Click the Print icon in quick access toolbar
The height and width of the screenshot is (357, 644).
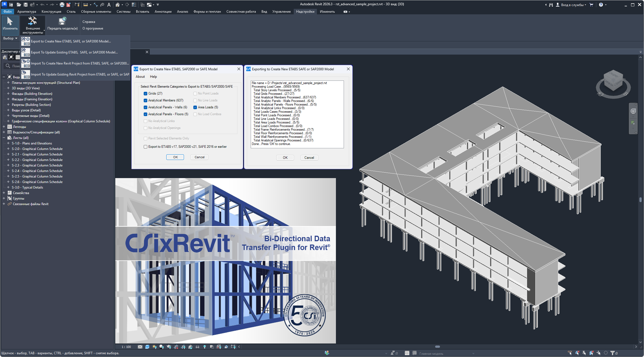[x=62, y=5]
